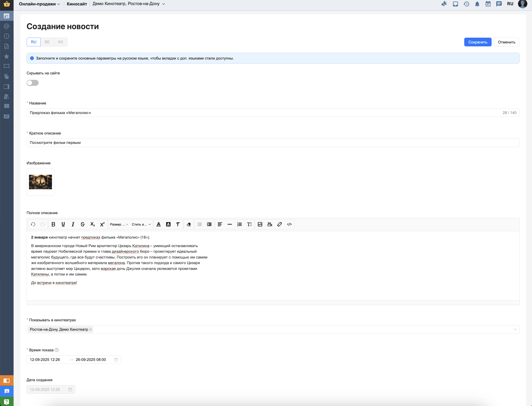Viewport: 532px width, 406px height.
Task: Open 'Киносайт' in top navigation
Action: click(x=77, y=4)
